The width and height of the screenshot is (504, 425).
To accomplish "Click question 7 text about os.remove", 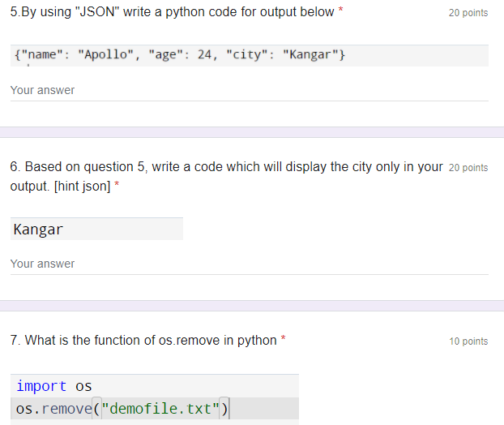I will (x=143, y=341).
